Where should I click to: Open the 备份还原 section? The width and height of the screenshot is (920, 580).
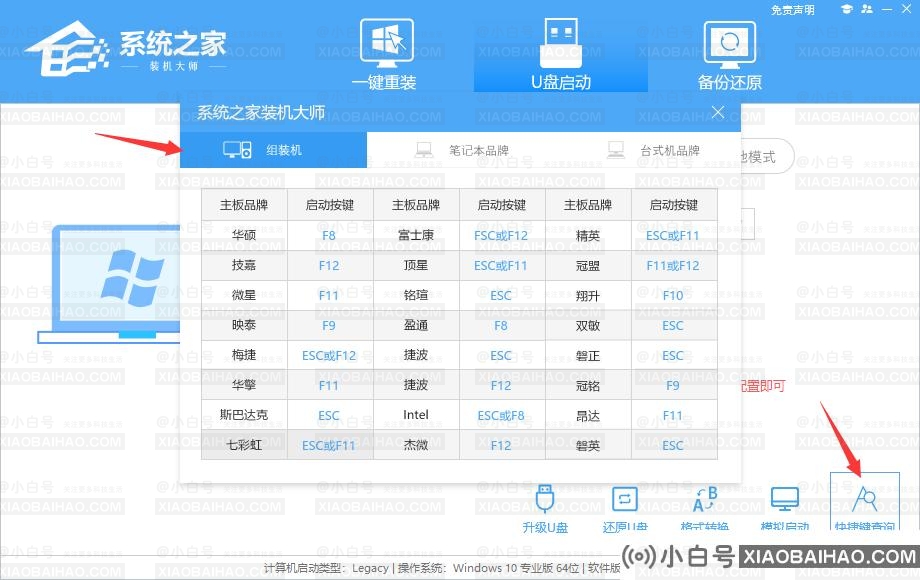coord(729,56)
